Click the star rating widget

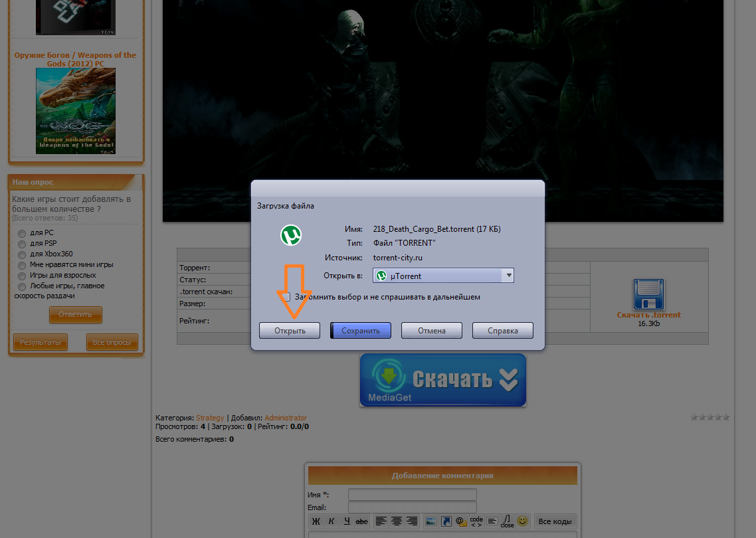(x=709, y=418)
